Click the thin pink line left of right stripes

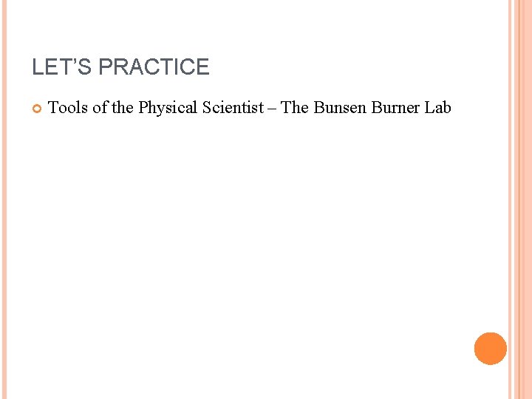[510, 199]
